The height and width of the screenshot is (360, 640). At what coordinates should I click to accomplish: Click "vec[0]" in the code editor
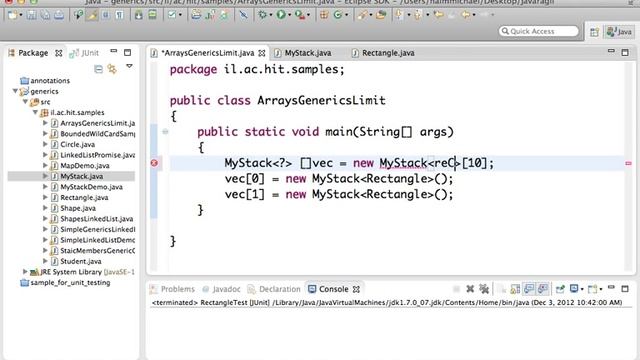(x=244, y=179)
